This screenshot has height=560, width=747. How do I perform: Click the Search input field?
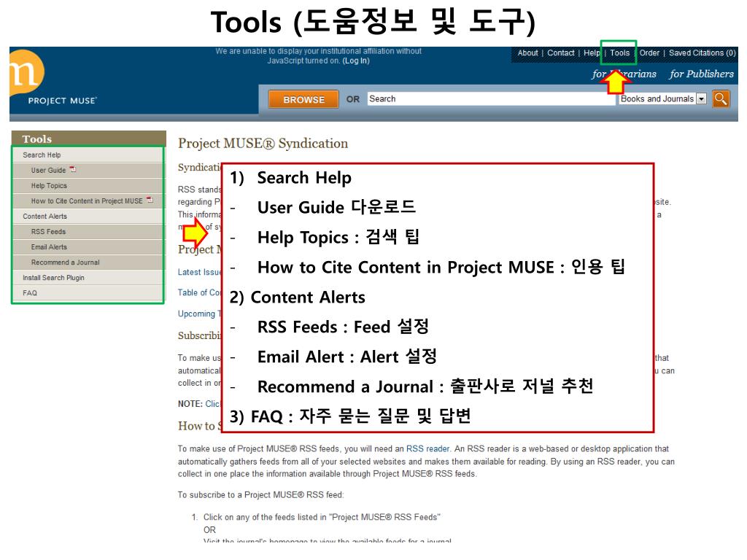tap(491, 98)
